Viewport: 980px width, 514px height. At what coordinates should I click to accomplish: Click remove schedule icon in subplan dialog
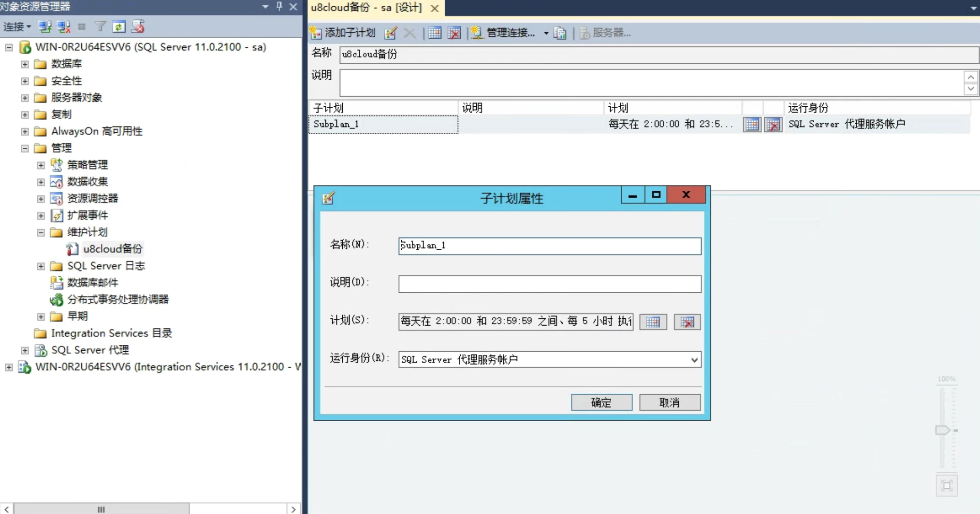687,322
